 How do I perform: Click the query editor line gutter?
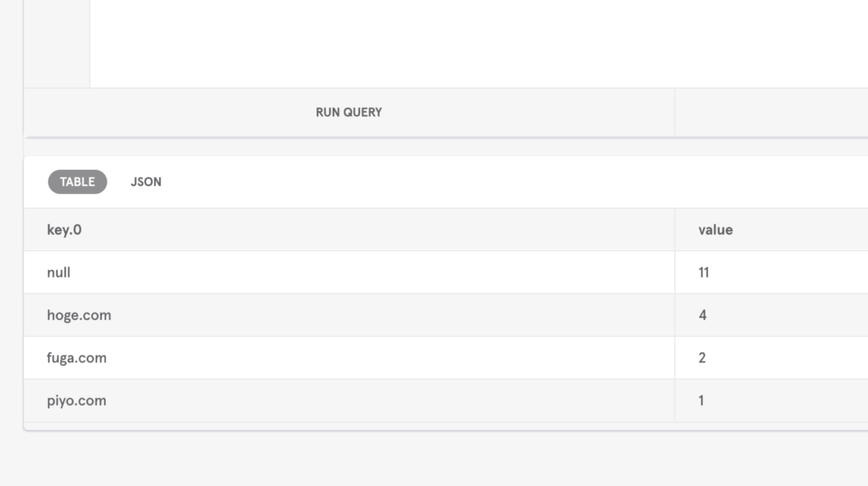pos(56,41)
